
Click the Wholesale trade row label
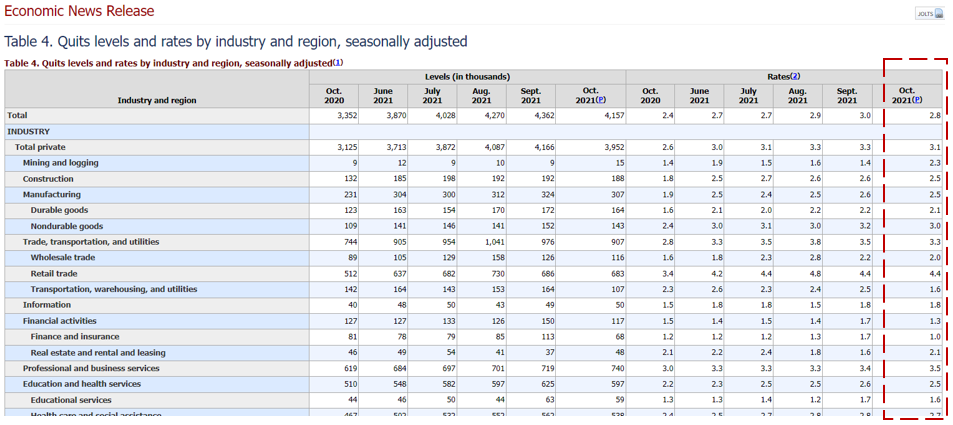(x=64, y=257)
